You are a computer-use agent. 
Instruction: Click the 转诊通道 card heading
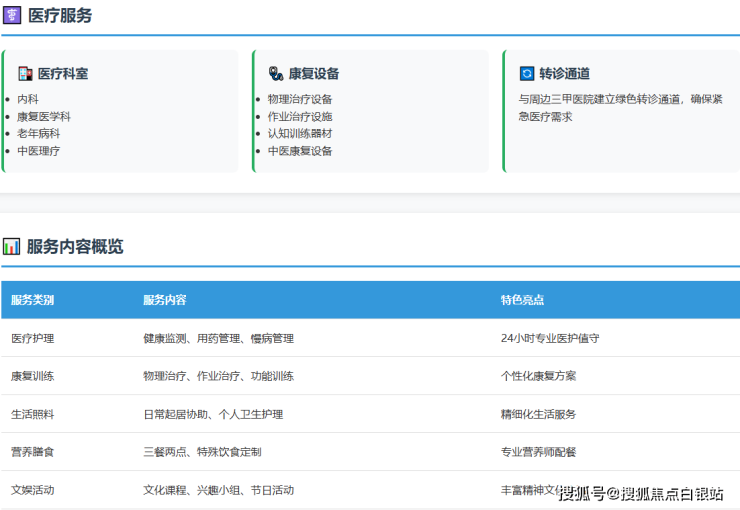565,73
